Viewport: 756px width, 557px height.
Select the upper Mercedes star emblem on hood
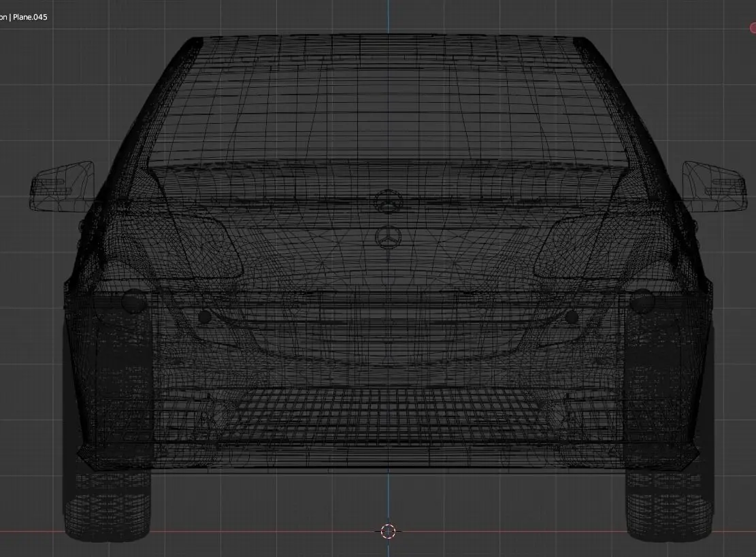tap(388, 201)
